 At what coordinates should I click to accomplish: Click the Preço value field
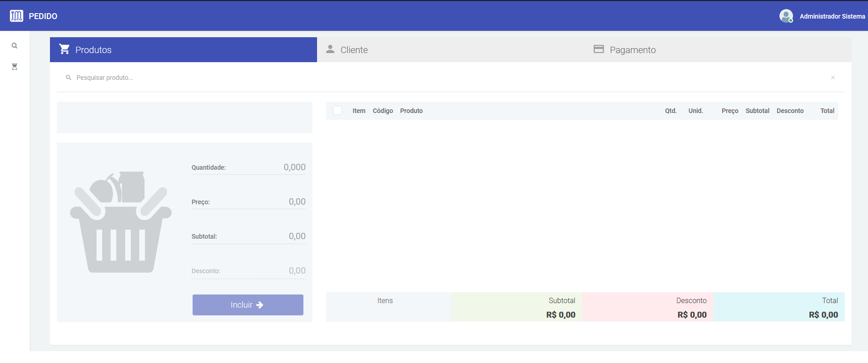click(268, 202)
